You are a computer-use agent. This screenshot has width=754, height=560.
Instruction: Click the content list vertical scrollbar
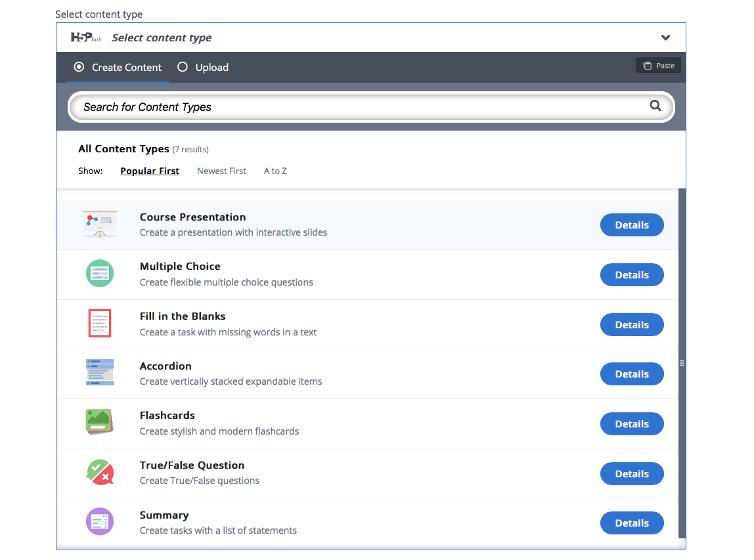tap(682, 364)
